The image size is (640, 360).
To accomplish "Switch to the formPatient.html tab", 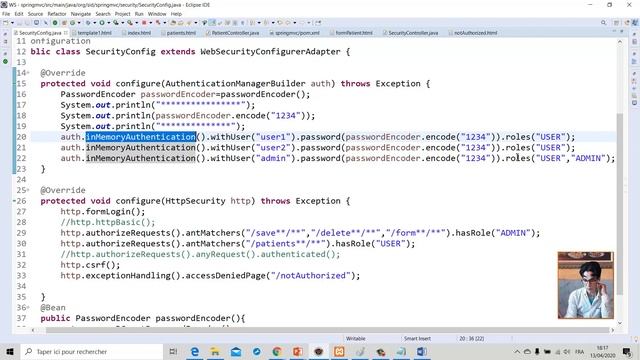I will click(353, 33).
